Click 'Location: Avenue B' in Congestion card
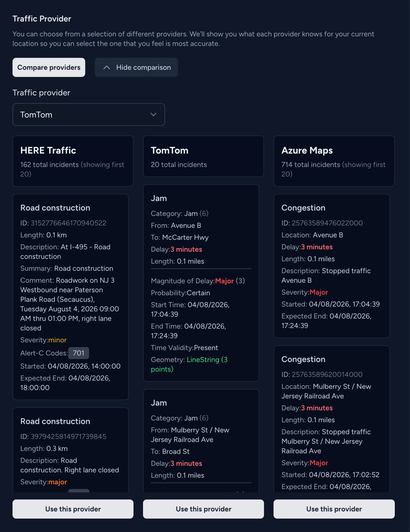The image size is (410, 532). (312, 235)
